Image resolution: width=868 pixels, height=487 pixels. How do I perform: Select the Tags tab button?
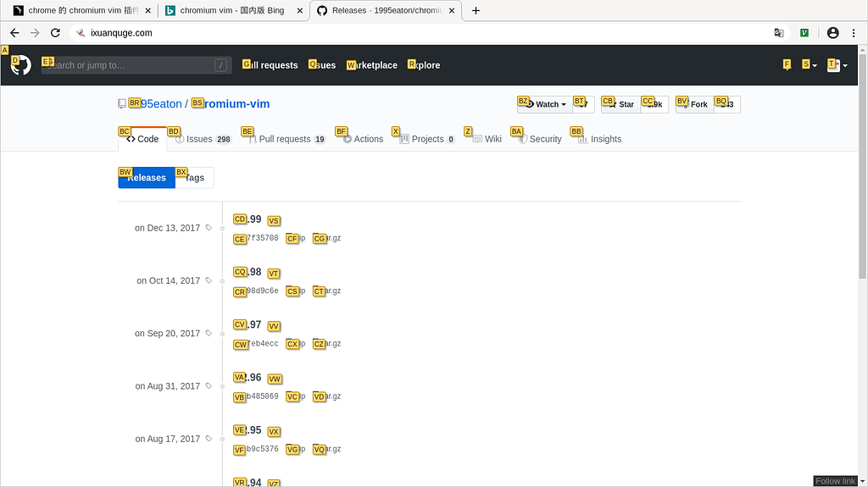194,178
